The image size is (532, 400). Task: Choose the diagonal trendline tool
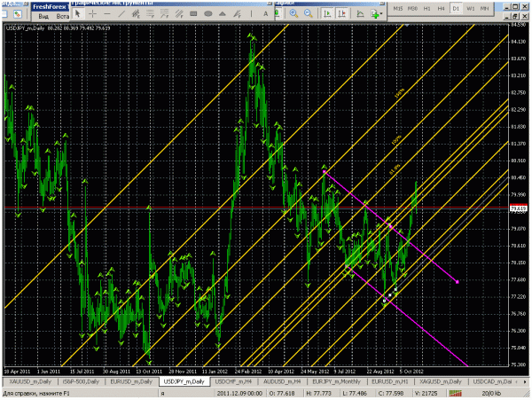(x=121, y=14)
